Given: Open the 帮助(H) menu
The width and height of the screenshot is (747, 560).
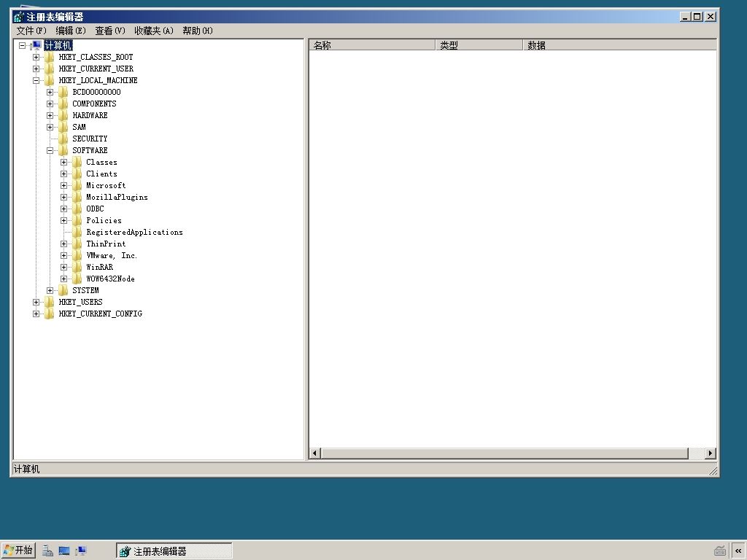Looking at the screenshot, I should pos(197,31).
